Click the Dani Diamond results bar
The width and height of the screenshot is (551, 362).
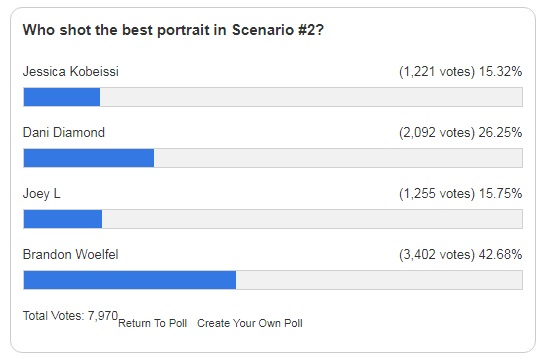point(273,158)
